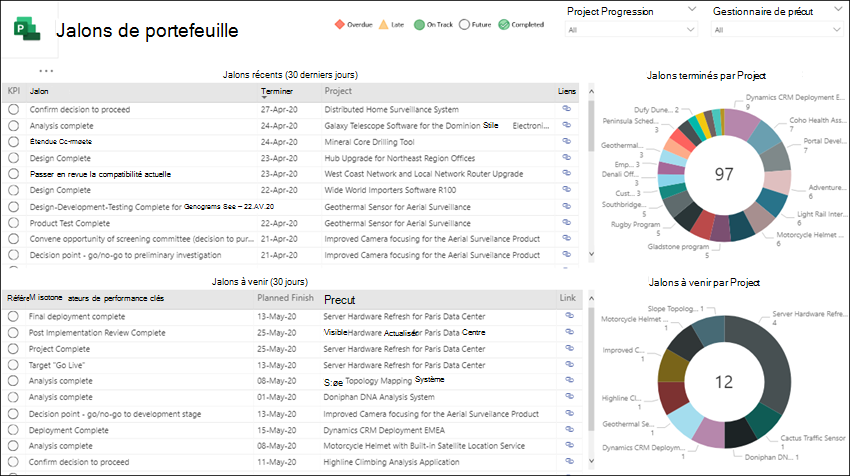Click Wide World Importers Software R100 cell
Image resolution: width=850 pixels, height=476 pixels.
[390, 190]
